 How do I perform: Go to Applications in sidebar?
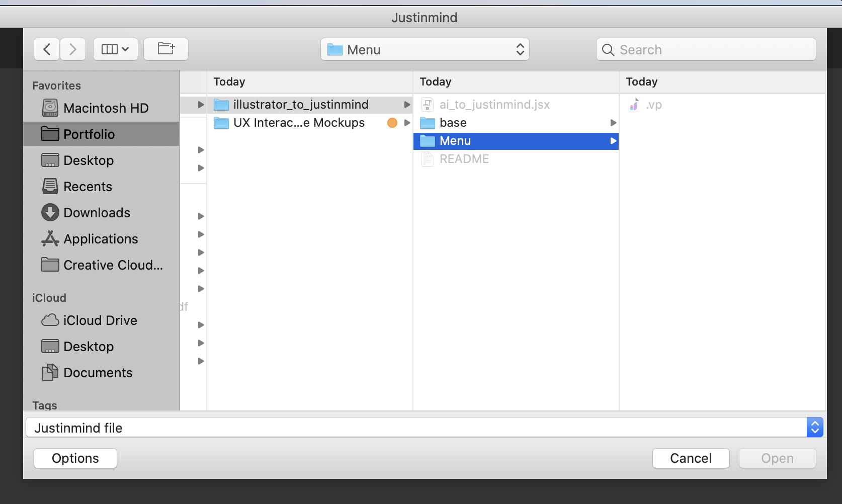point(101,239)
